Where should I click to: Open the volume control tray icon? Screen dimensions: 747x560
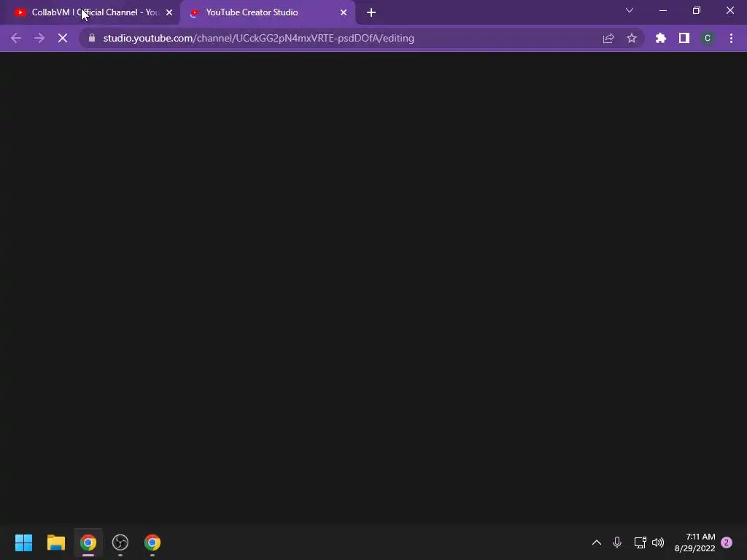click(x=658, y=542)
